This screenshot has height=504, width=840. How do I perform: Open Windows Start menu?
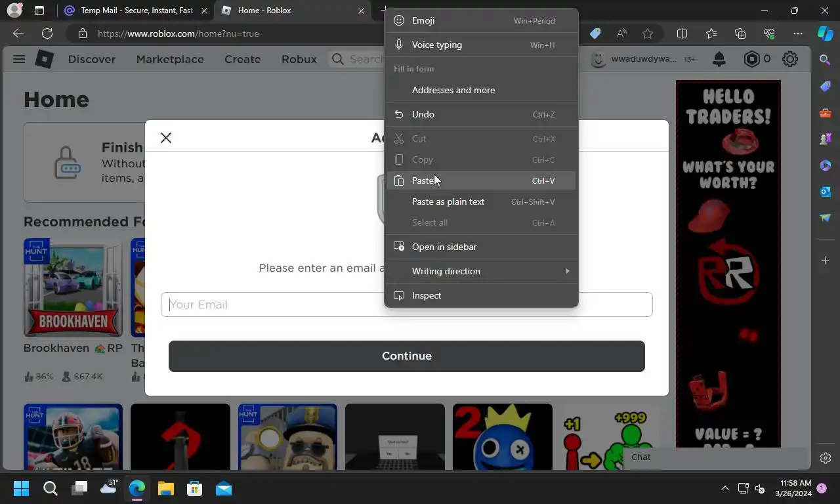(x=21, y=488)
